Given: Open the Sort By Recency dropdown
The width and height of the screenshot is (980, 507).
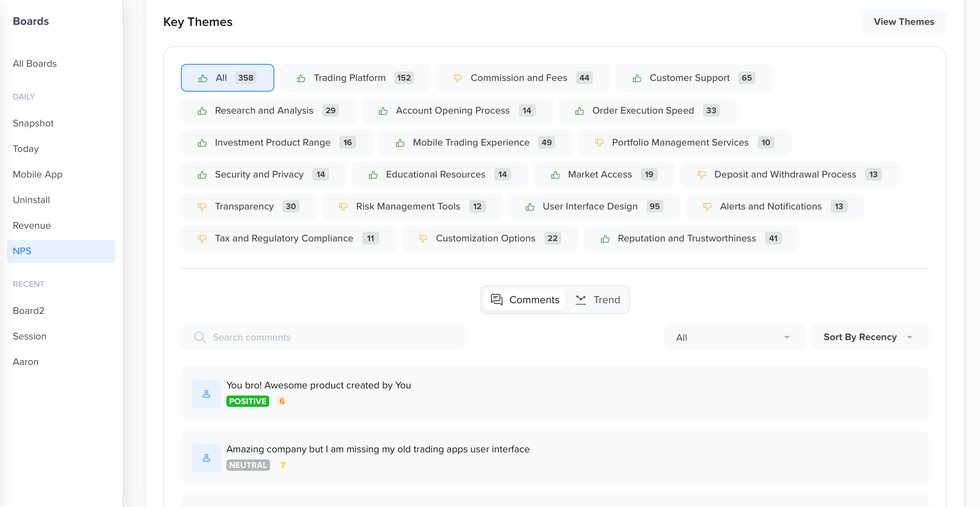Looking at the screenshot, I should 869,337.
